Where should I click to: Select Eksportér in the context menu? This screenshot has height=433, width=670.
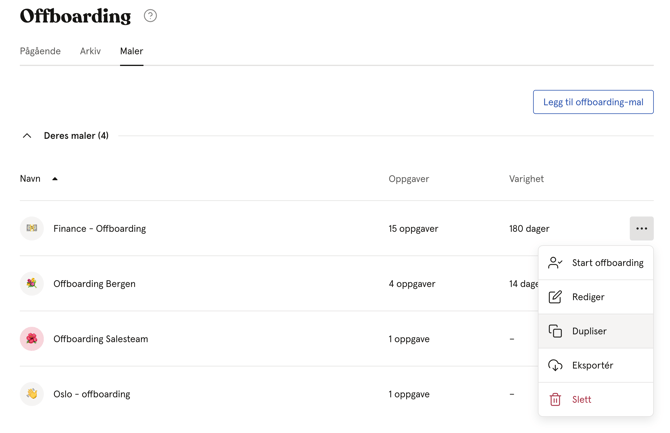596,365
